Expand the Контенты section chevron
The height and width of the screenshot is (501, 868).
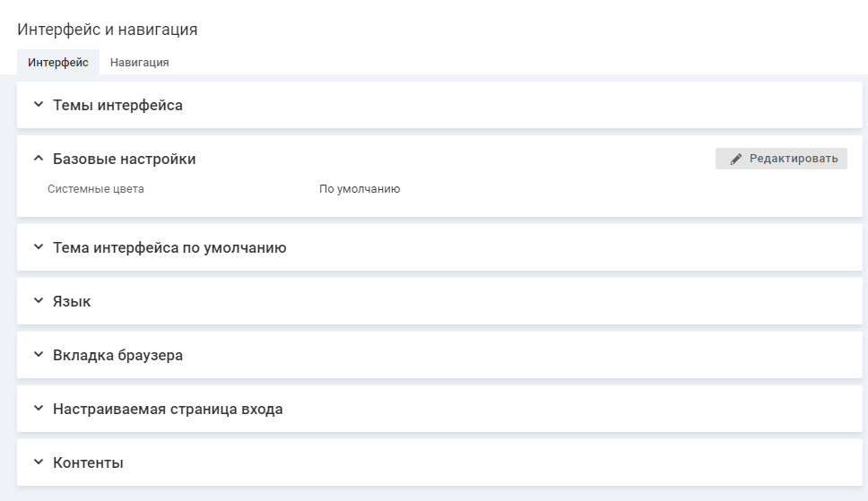click(38, 462)
